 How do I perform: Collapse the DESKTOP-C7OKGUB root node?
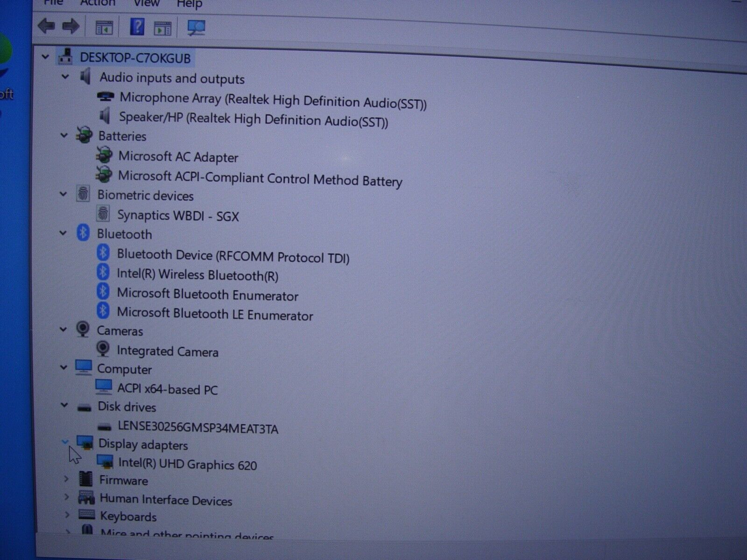[x=45, y=57]
